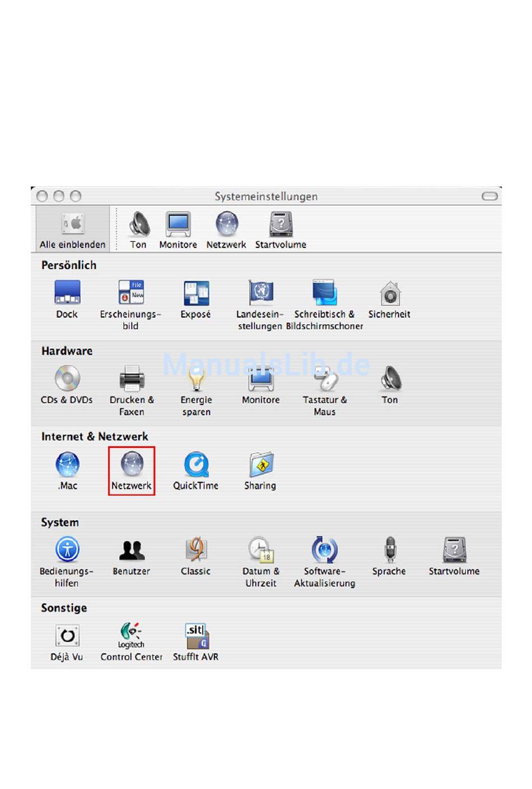Open Bedienungshilfen preferences

[67, 562]
